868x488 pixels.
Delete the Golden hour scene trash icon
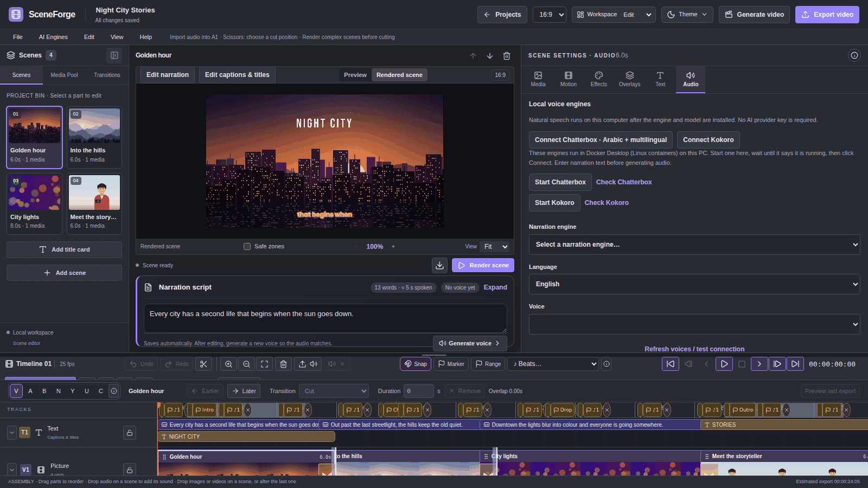click(x=507, y=55)
